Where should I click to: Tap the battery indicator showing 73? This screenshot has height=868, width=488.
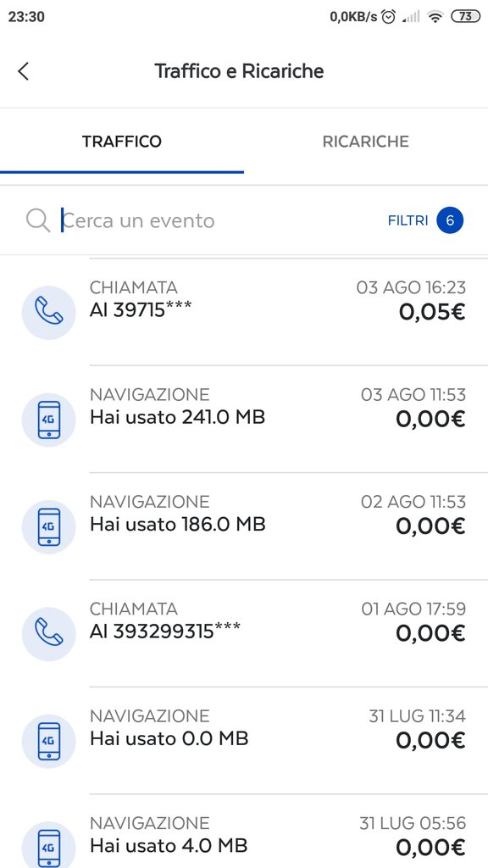pos(465,17)
